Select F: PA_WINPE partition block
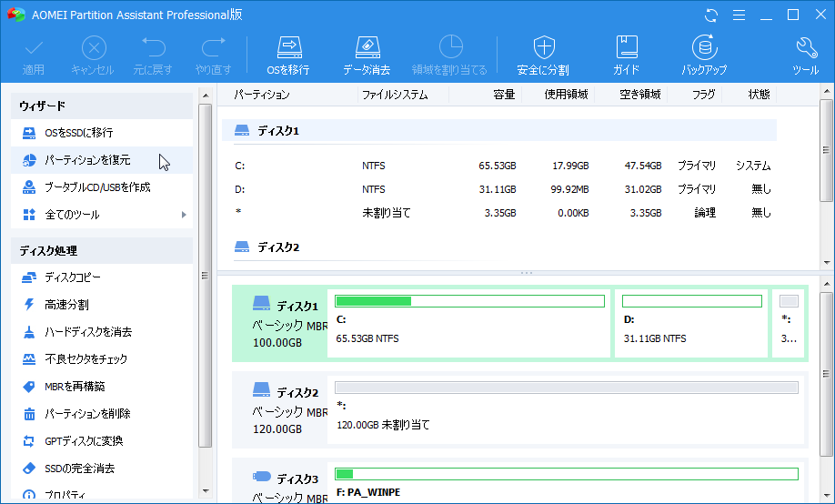 click(566, 482)
